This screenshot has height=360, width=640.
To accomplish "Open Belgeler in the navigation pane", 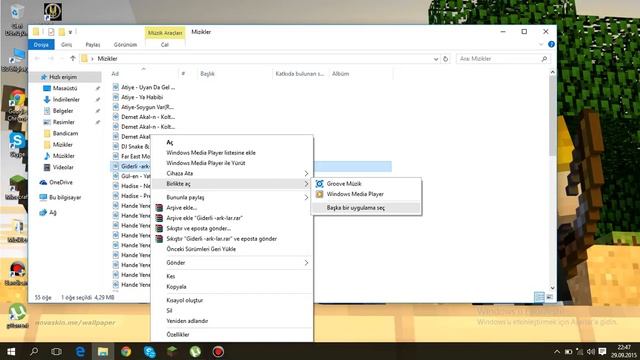I will (63, 111).
